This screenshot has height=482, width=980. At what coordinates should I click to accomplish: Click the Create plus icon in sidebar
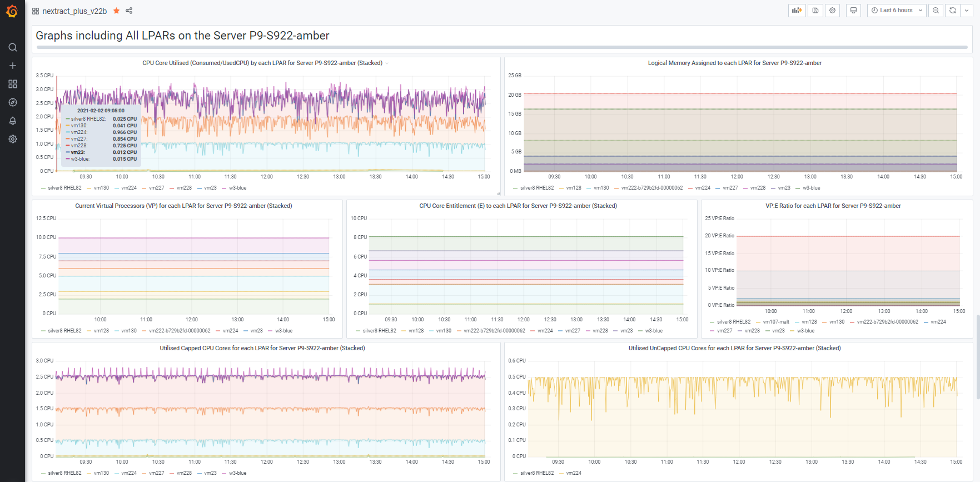[x=13, y=66]
